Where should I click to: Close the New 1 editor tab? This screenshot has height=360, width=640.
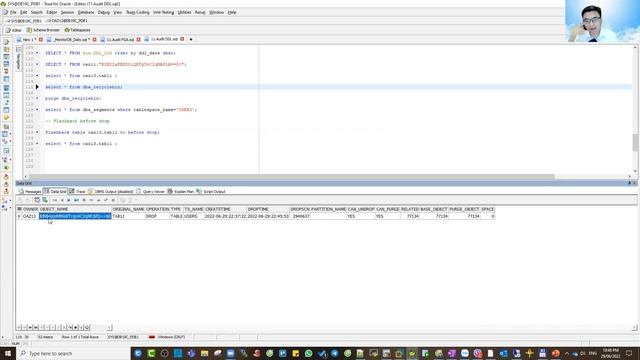tap(41, 40)
